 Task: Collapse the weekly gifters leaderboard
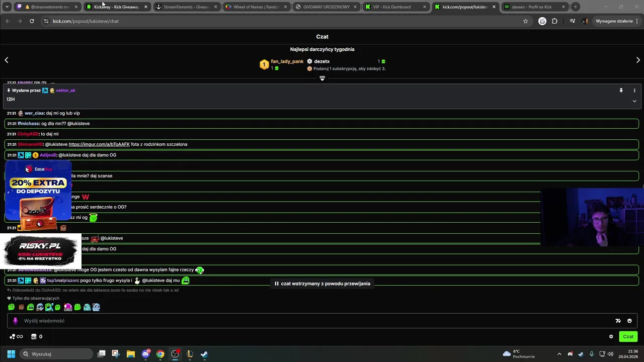point(322,78)
